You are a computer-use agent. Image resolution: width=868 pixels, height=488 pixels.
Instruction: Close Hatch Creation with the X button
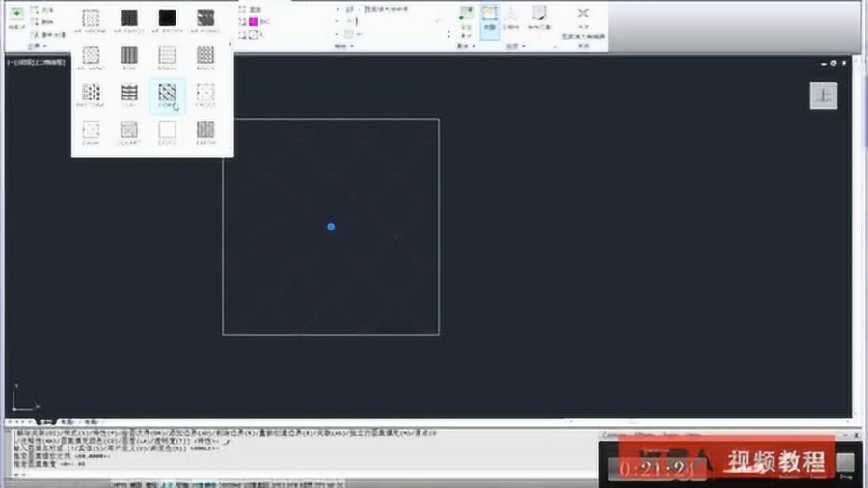click(x=583, y=14)
